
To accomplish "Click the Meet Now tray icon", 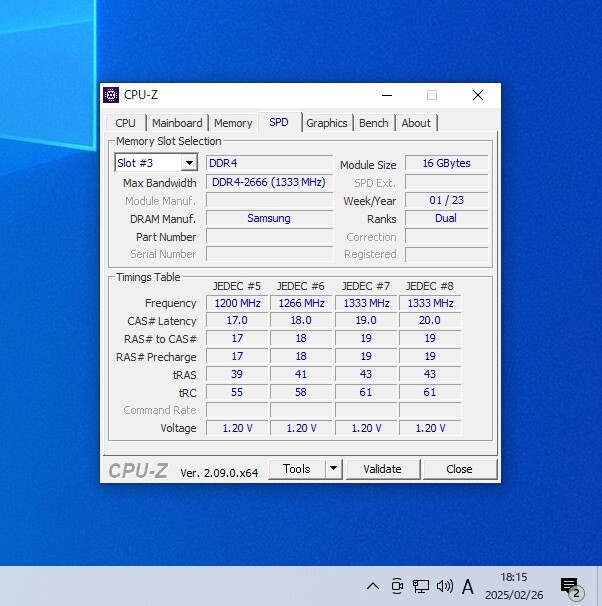I will point(397,586).
